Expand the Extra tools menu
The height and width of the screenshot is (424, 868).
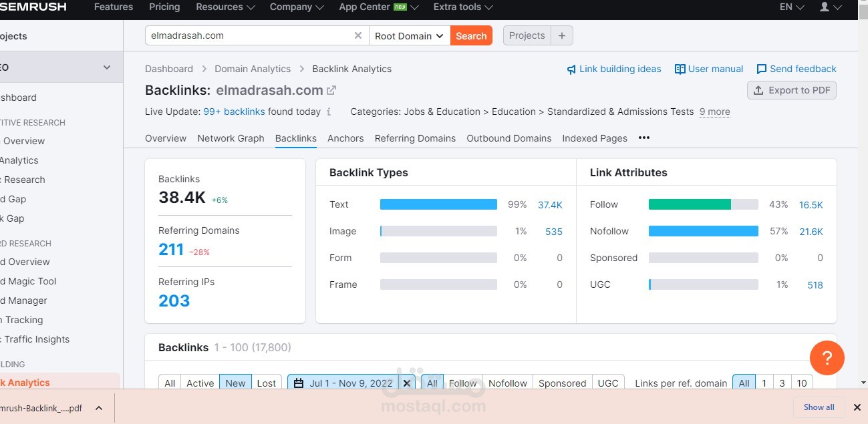pos(462,7)
